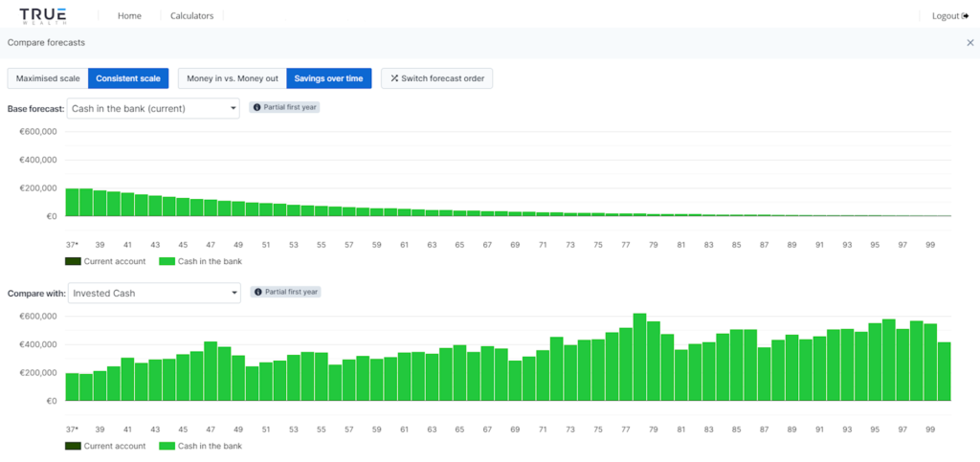Click the age 47 bar in Invested Cash chart
Viewport: 980px width, 462px height.
click(x=211, y=371)
